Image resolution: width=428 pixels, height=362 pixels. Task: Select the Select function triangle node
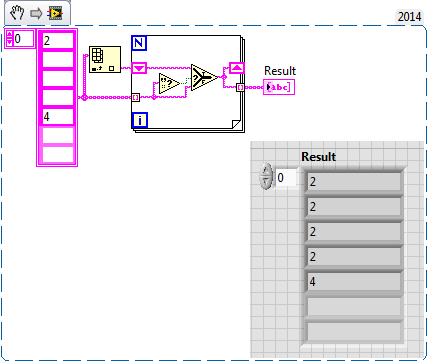pyautogui.click(x=204, y=77)
